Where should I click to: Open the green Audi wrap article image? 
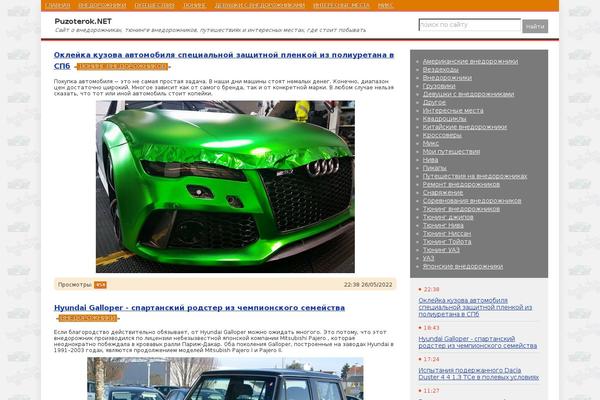(x=225, y=186)
